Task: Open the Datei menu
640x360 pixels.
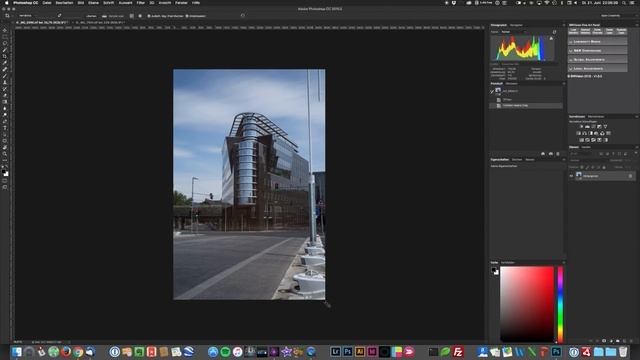Action: (47, 2)
